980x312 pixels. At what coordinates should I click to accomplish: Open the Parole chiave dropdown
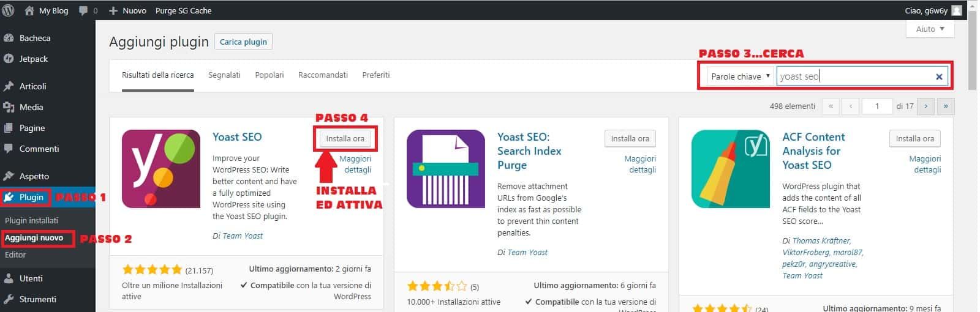pyautogui.click(x=740, y=76)
